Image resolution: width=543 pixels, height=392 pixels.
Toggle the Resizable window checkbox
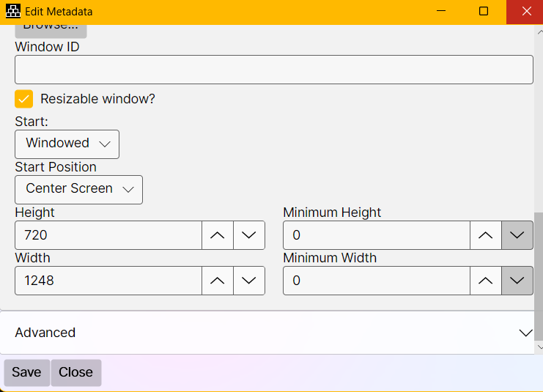tap(24, 99)
